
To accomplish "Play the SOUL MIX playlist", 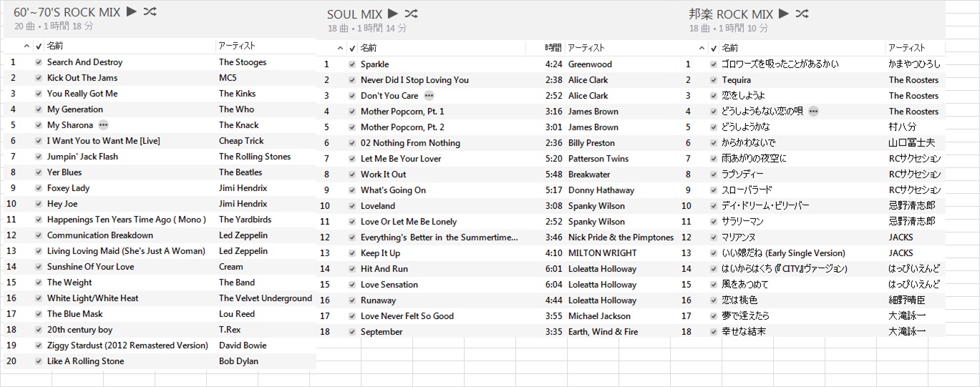I will click(392, 14).
